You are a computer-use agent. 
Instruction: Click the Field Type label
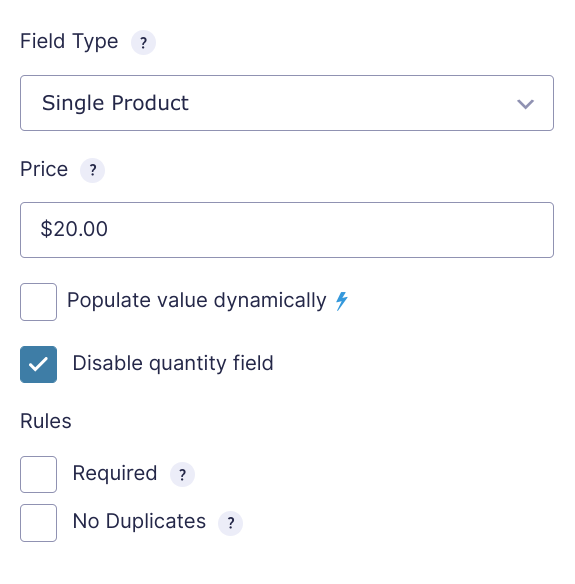[x=69, y=41]
